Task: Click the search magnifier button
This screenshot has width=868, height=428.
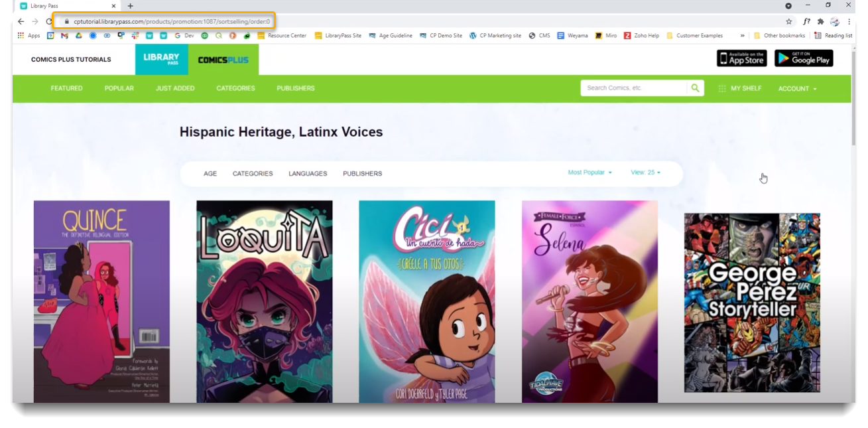Action: click(x=695, y=88)
